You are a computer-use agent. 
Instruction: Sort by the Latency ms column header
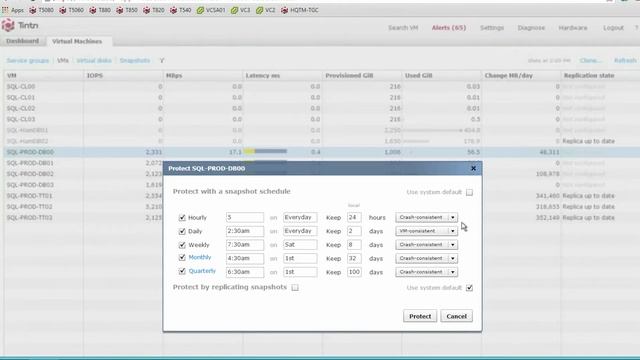[x=282, y=76]
